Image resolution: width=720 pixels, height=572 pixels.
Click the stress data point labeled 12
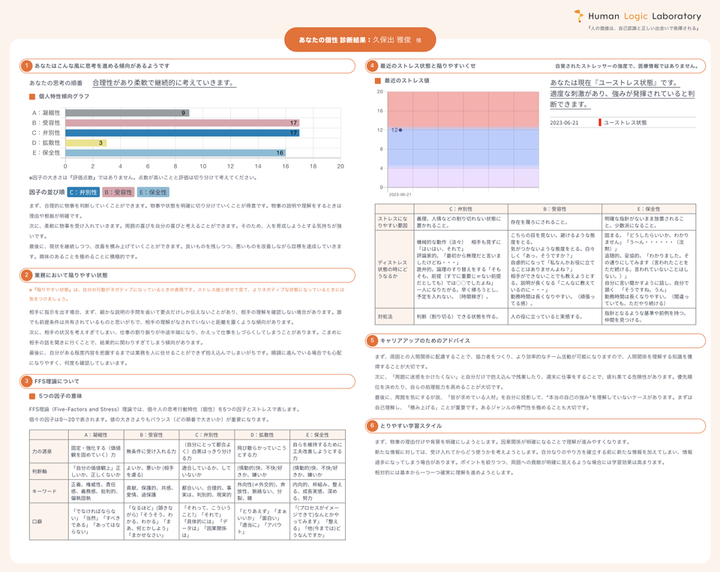[400, 130]
